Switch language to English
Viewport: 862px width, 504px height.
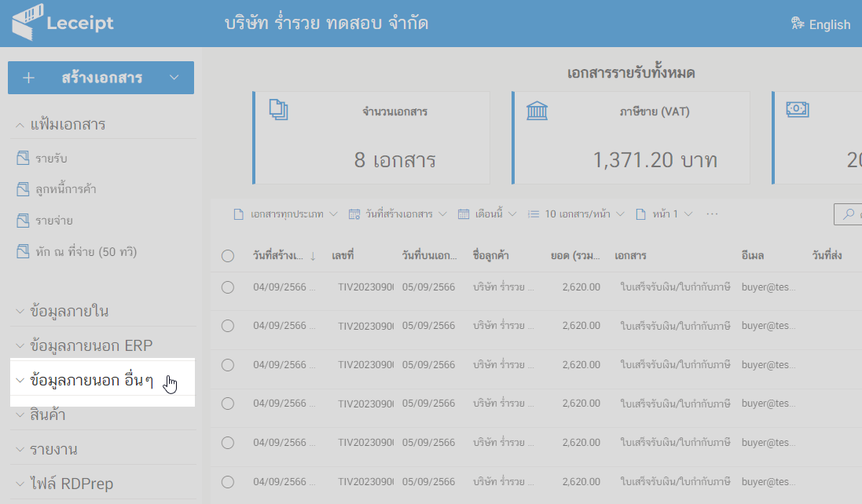(x=821, y=24)
